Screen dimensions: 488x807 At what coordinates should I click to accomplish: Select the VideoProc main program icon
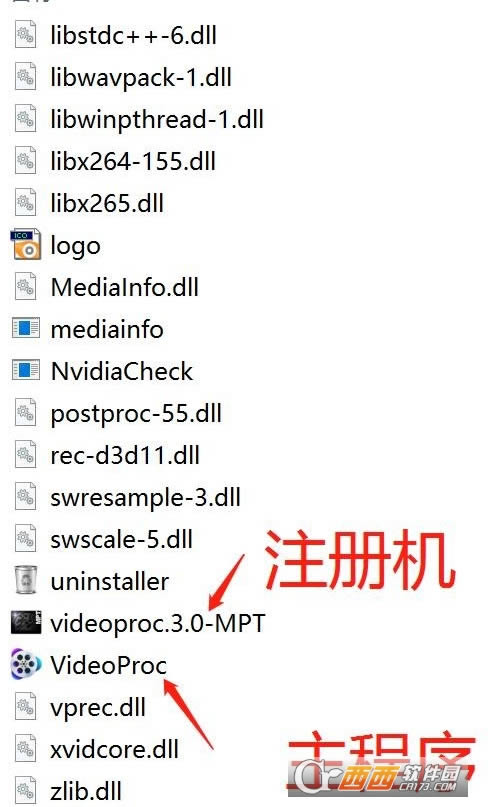[x=26, y=664]
